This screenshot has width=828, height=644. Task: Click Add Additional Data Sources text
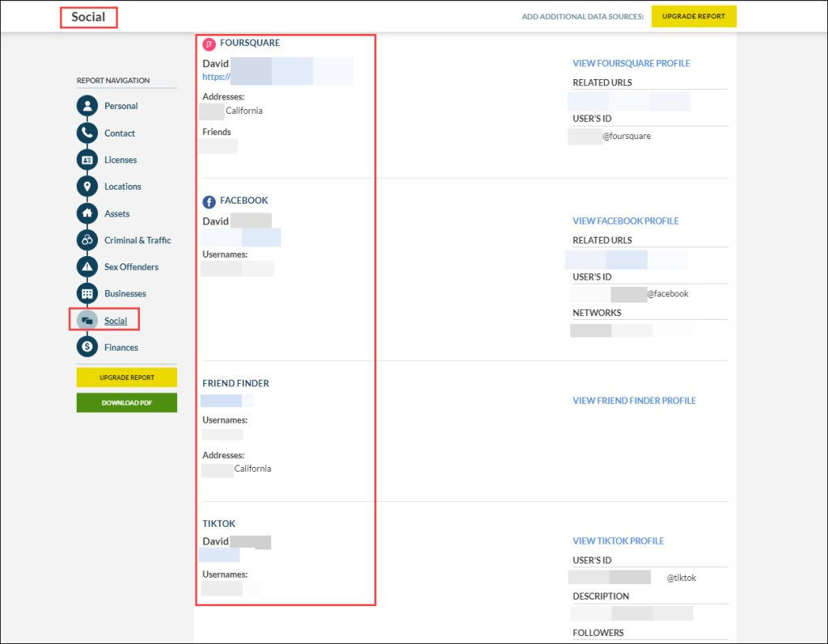coord(583,16)
